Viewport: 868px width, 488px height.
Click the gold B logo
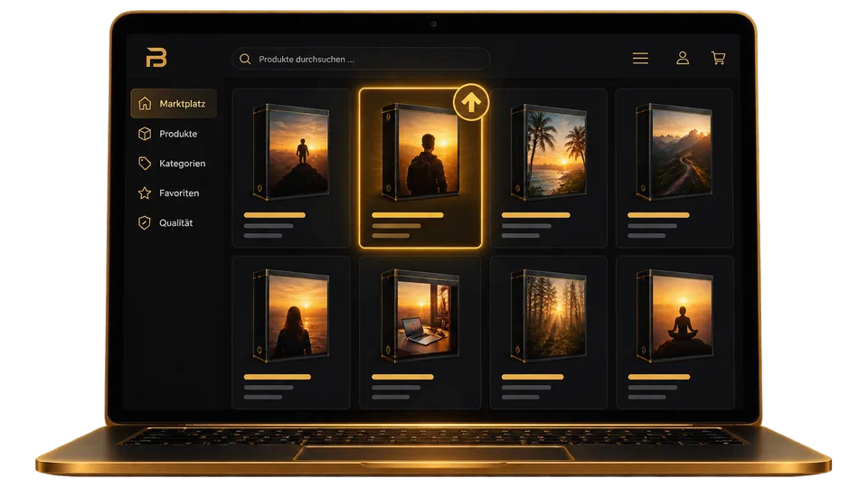pos(156,58)
